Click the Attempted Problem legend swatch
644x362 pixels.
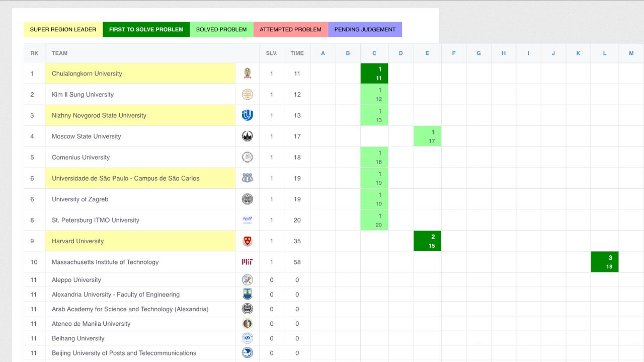[291, 30]
